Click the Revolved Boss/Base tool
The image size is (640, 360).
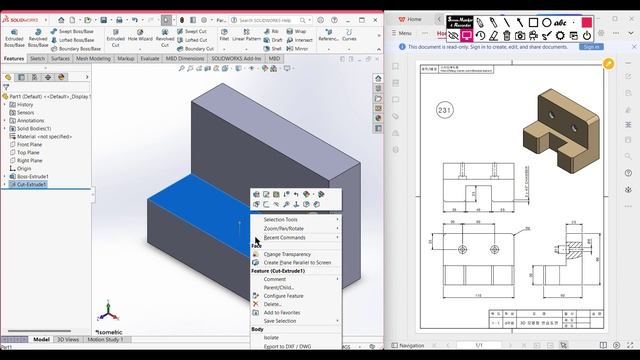pos(38,38)
